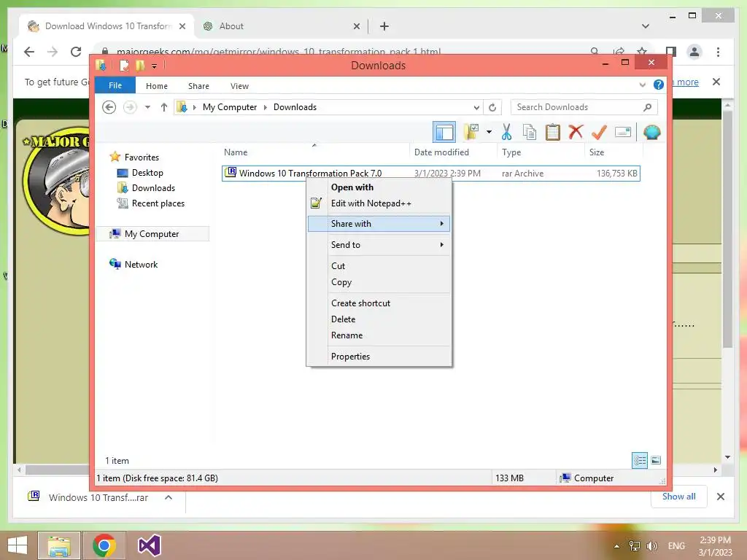747x560 pixels.
Task: Select Recent places in navigation pane
Action: 158,203
